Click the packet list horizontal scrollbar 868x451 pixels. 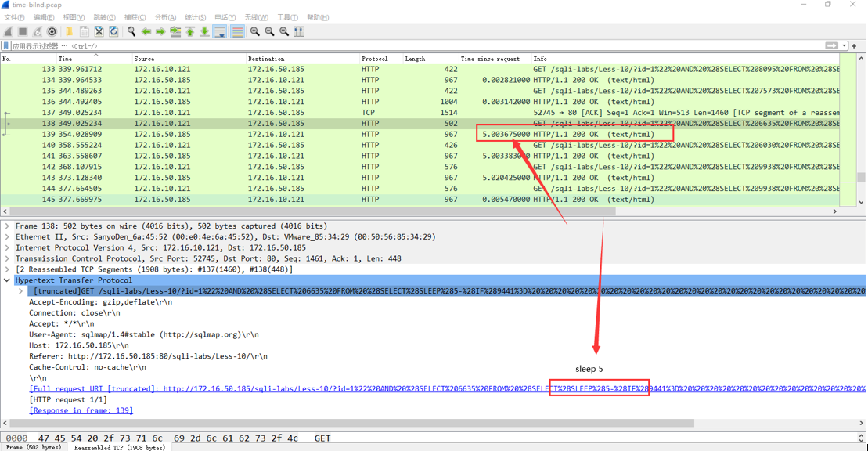[313, 211]
